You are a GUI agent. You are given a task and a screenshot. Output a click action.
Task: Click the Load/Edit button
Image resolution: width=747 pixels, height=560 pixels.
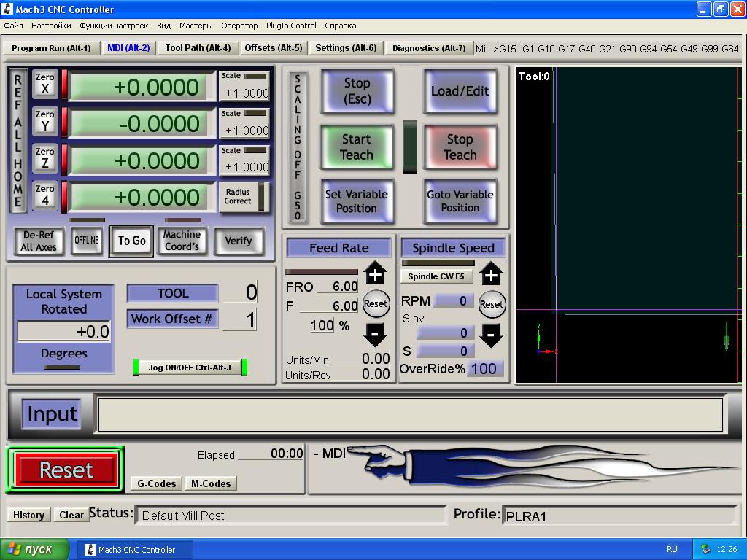(x=460, y=91)
